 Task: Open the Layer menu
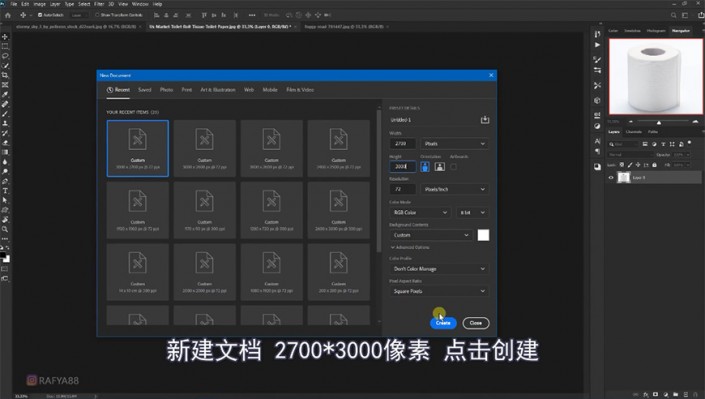[x=55, y=4]
